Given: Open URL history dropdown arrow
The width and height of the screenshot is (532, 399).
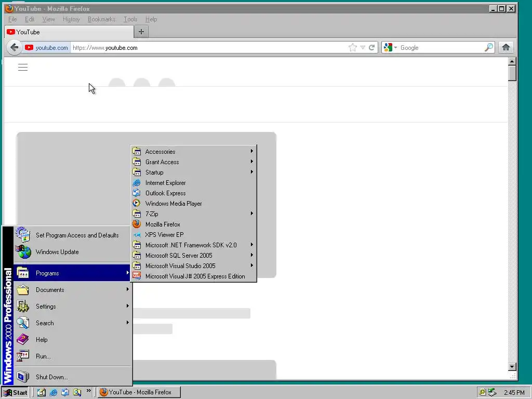Looking at the screenshot, I should pyautogui.click(x=362, y=47).
